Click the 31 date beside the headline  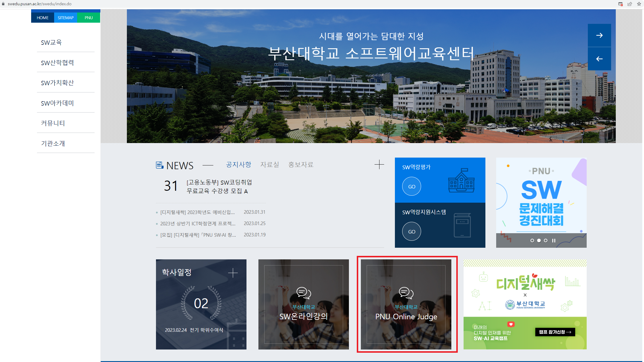171,186
